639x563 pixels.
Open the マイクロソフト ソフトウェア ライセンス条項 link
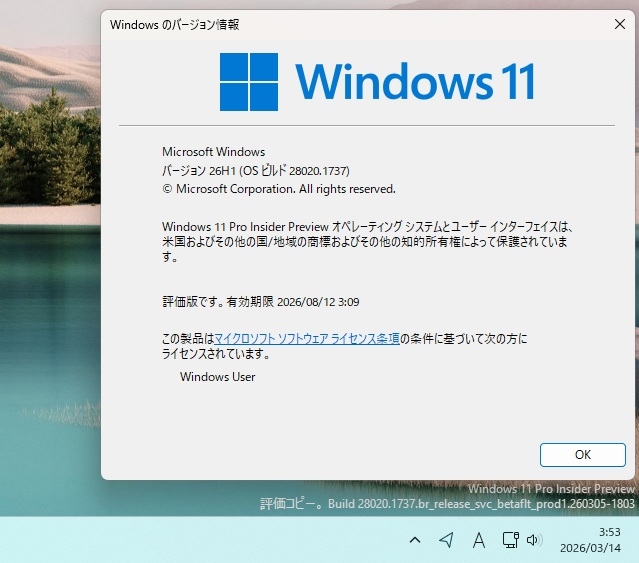tap(307, 339)
